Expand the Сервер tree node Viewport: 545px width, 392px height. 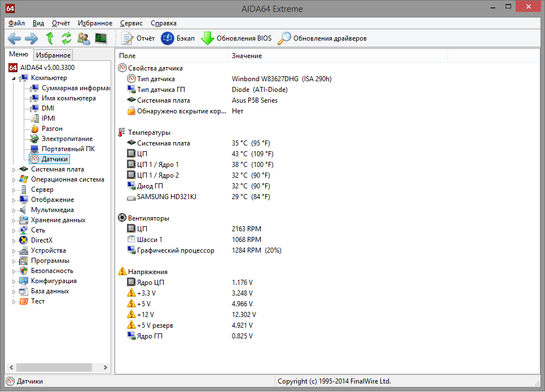pyautogui.click(x=14, y=190)
